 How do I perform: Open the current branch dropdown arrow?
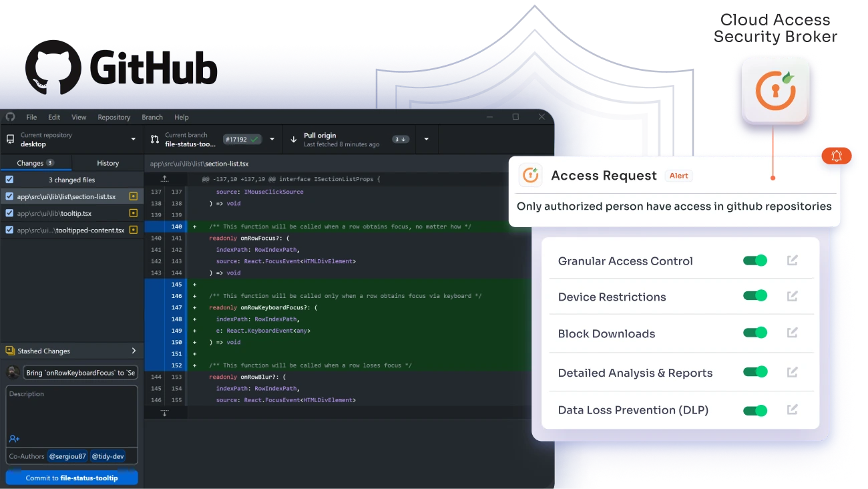pos(272,139)
